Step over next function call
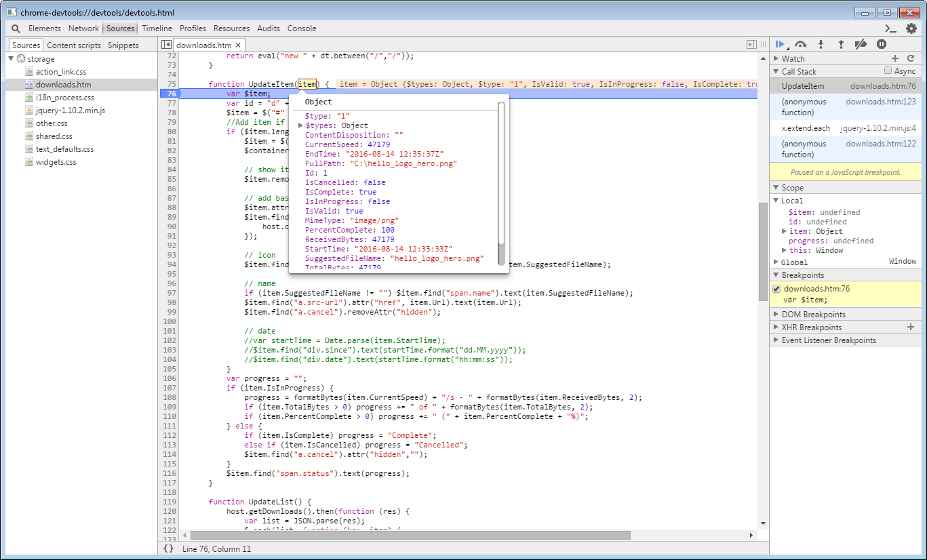This screenshot has height=560, width=927. click(x=801, y=44)
